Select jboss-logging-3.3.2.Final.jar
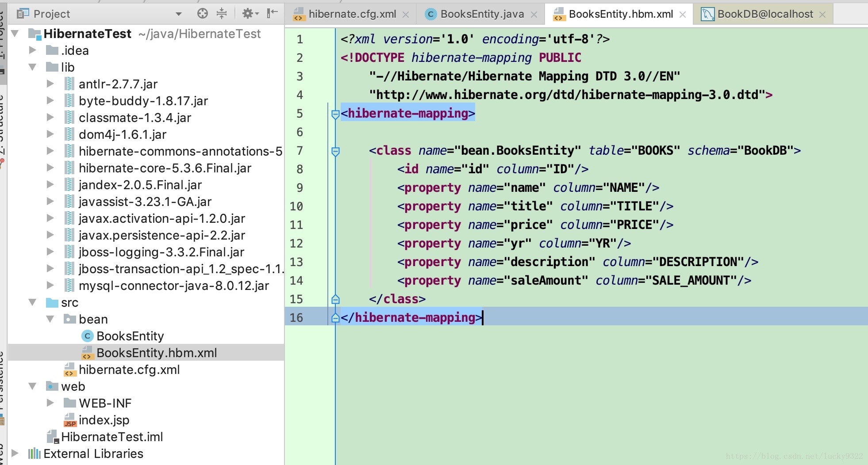Screen dimensions: 868x465 coord(161,252)
